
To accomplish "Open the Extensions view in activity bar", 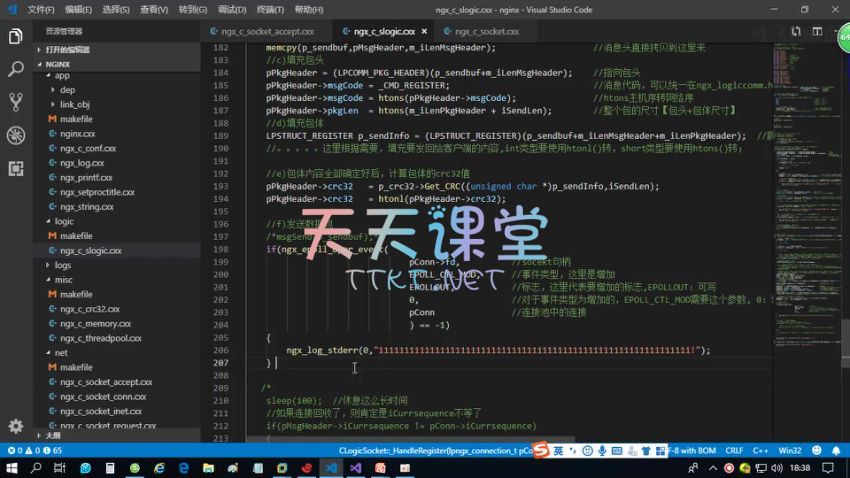I will [15, 167].
